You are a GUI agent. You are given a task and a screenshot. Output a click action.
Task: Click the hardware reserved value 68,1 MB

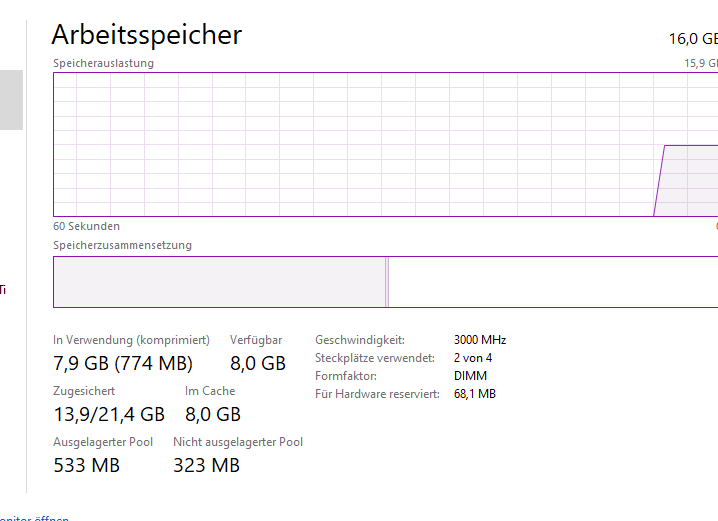coord(475,394)
